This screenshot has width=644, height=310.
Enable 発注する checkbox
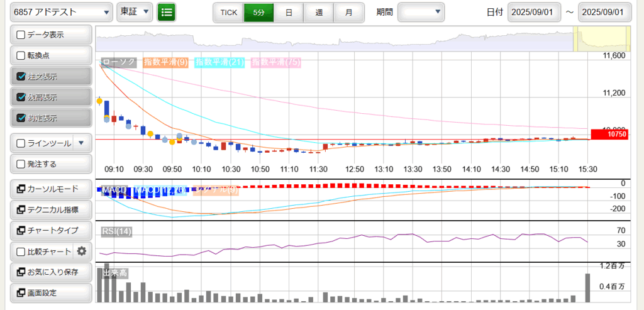coord(21,164)
